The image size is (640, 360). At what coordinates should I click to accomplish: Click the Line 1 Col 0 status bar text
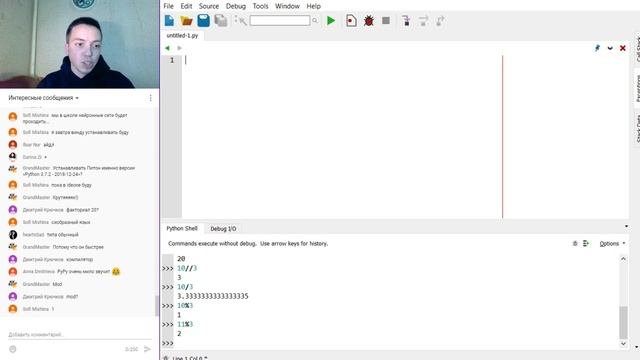[190, 358]
